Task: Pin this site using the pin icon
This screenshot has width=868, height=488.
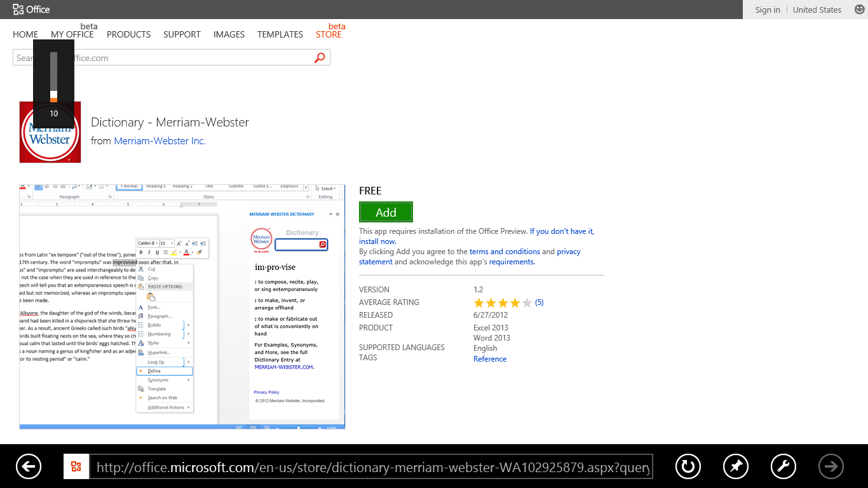Action: [735, 467]
